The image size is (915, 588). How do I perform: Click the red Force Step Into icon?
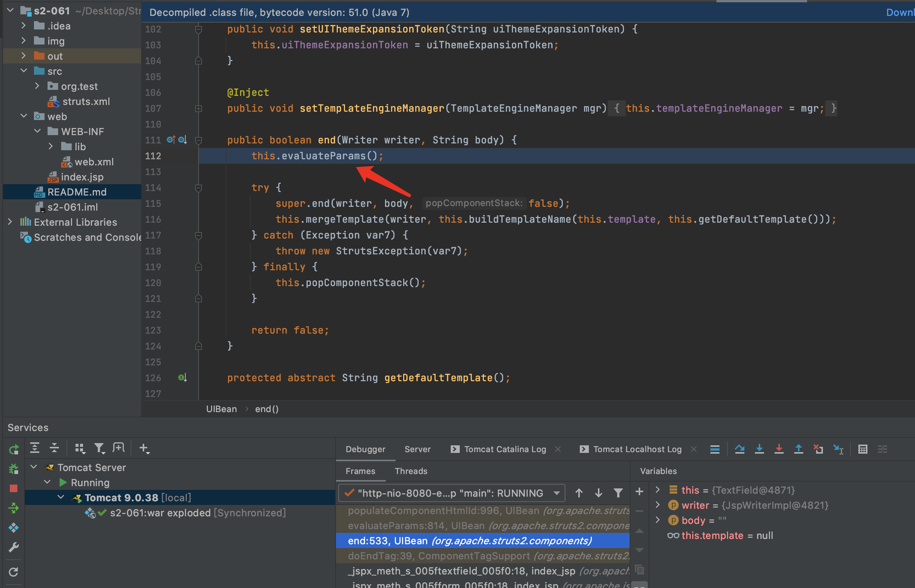point(779,449)
